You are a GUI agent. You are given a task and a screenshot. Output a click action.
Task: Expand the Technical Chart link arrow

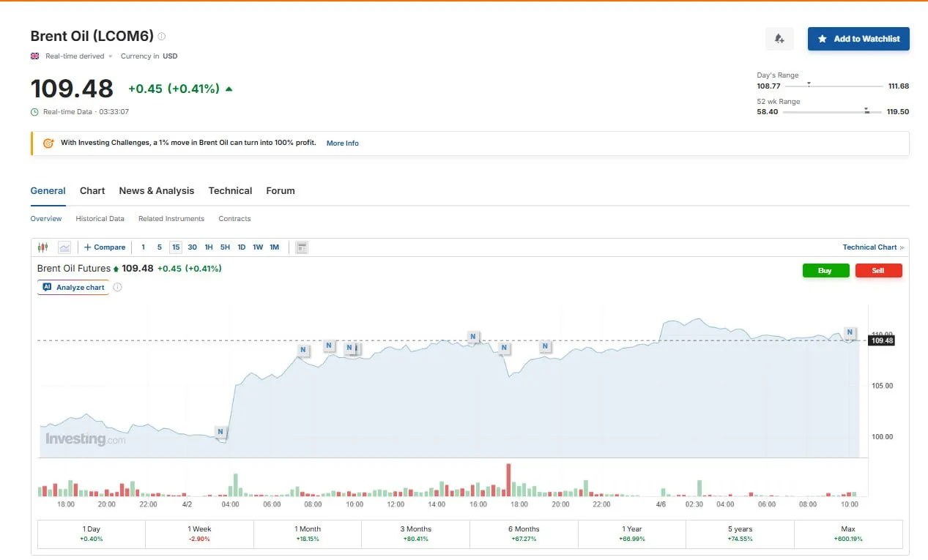coord(902,247)
